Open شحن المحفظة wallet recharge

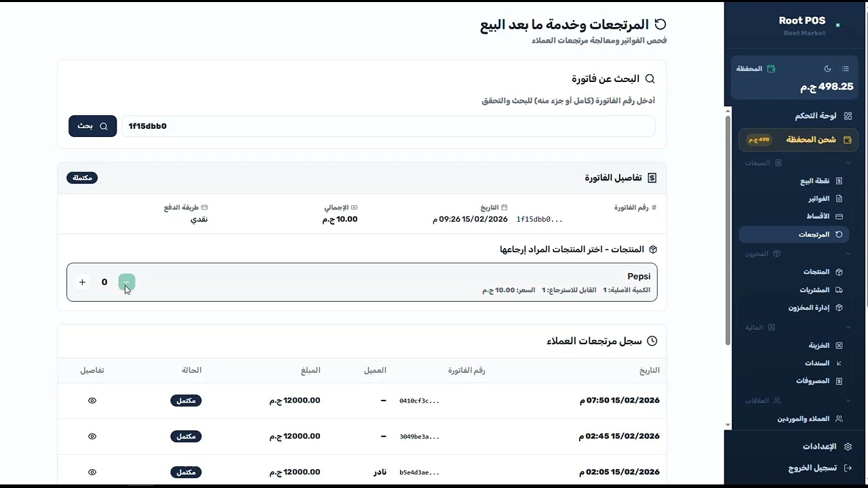tap(798, 140)
